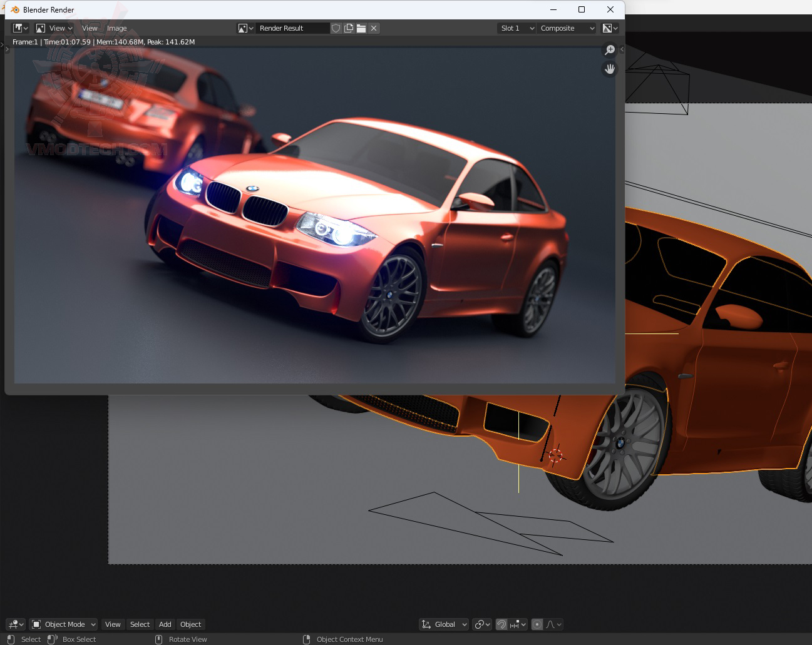This screenshot has width=812, height=645.
Task: Open the image editor View mode dropdown
Action: pyautogui.click(x=54, y=28)
